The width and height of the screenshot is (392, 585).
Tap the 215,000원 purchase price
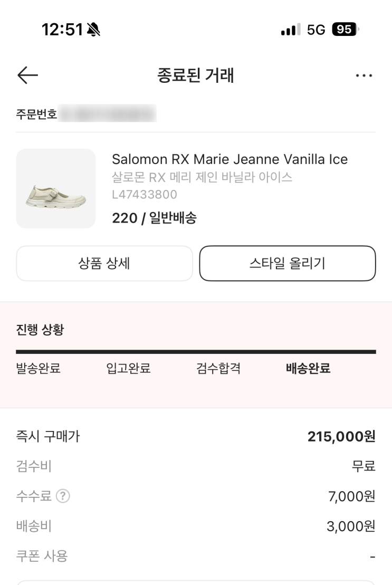point(341,436)
